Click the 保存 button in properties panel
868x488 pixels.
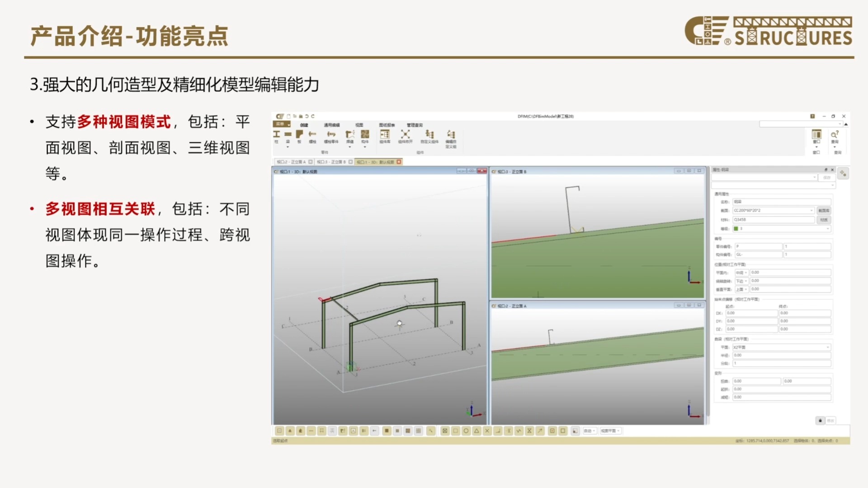(x=827, y=178)
